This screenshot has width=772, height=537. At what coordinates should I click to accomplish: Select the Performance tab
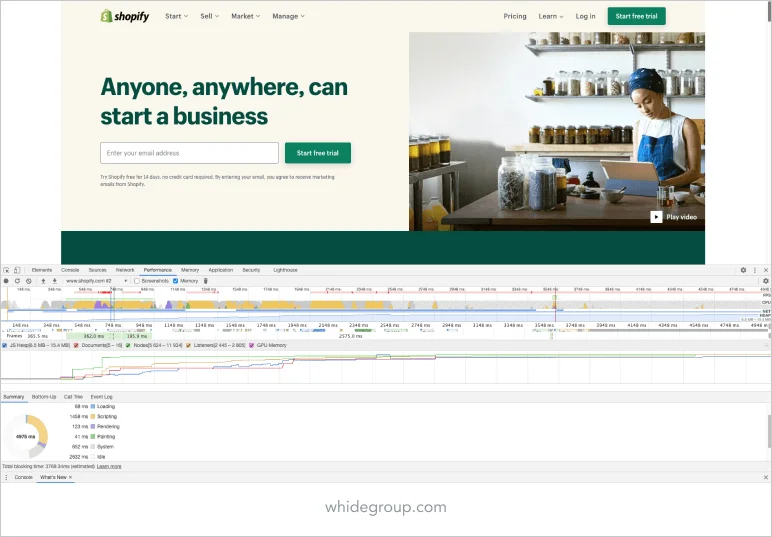click(158, 270)
